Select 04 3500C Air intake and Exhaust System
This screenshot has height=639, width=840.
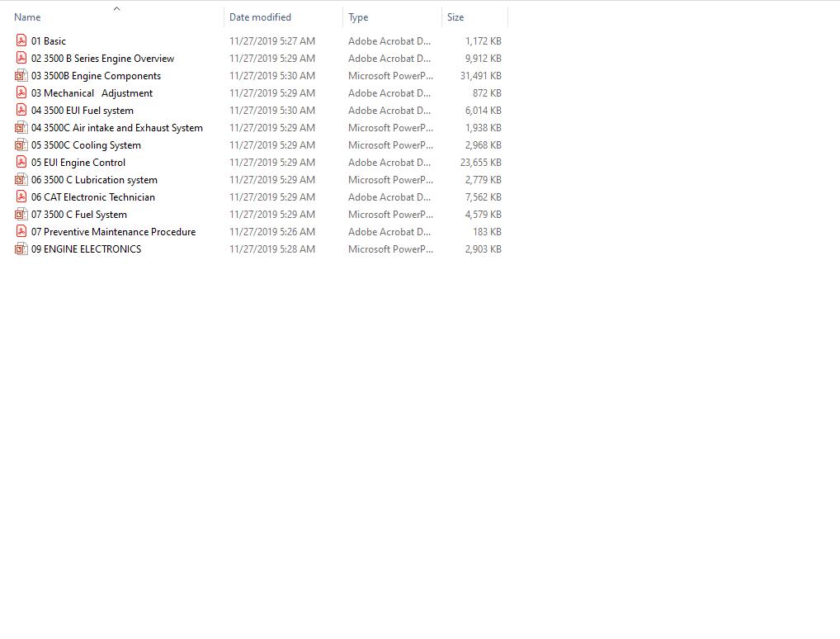(x=117, y=128)
